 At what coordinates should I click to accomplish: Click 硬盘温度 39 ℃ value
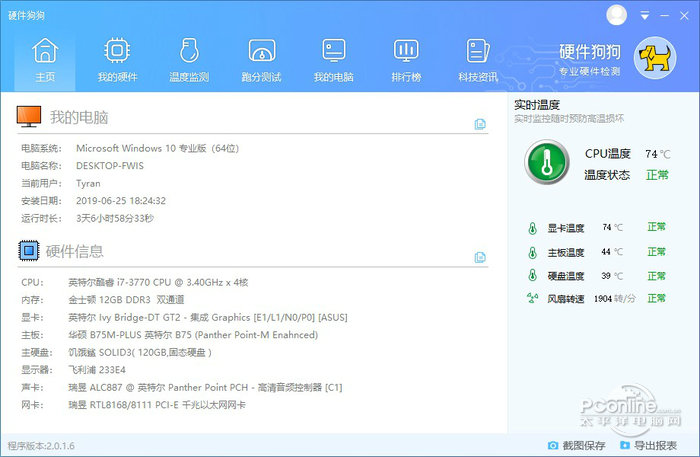612,276
